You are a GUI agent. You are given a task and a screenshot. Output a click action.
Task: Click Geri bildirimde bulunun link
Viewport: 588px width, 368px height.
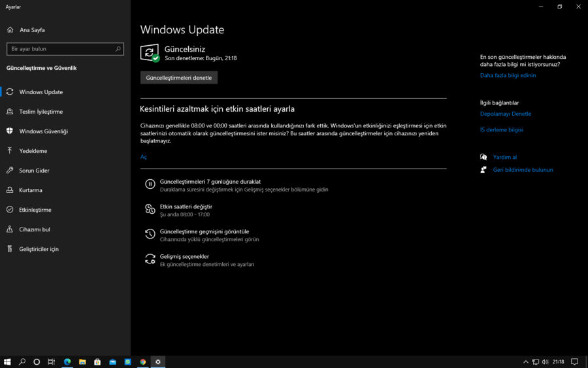523,170
